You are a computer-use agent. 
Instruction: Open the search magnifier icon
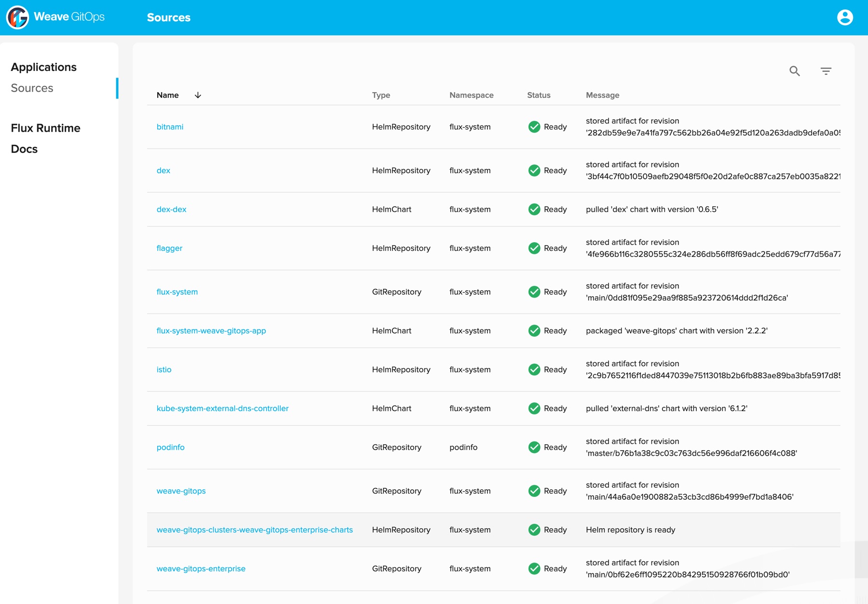[x=795, y=71]
